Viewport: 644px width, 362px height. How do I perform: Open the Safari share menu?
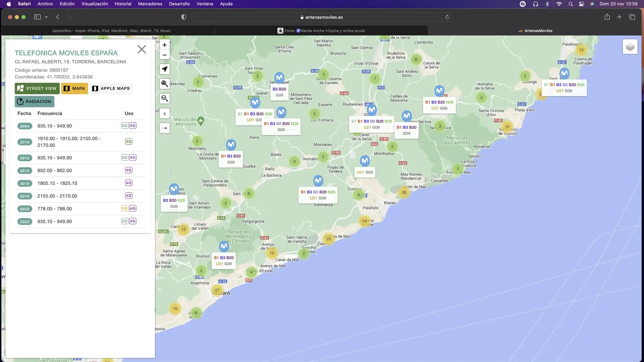[x=607, y=17]
